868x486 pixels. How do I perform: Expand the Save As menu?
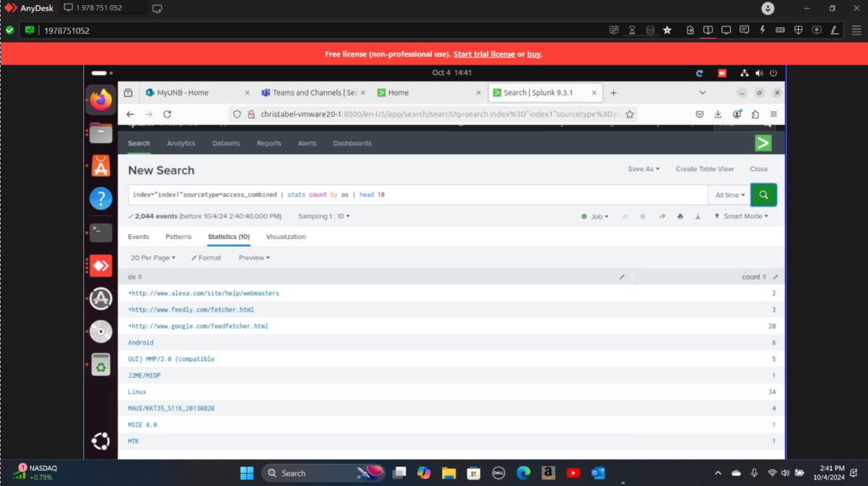click(x=643, y=169)
